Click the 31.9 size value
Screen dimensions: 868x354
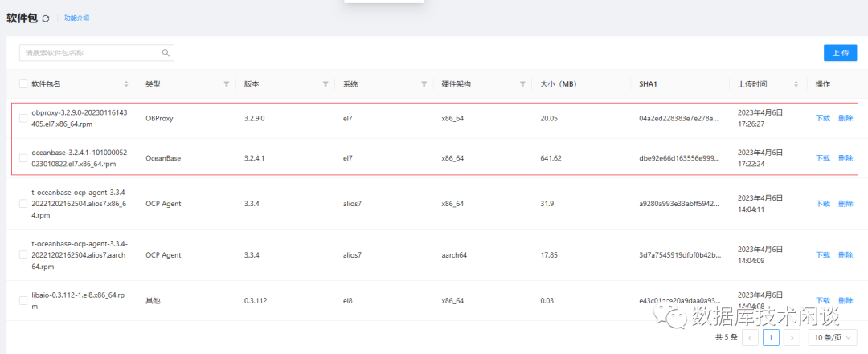(547, 204)
